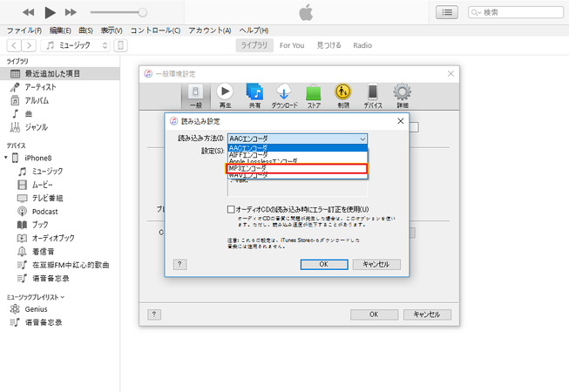The width and height of the screenshot is (569, 392).
Task: Open help in the 読み込み設定 dialog
Action: pos(180,264)
